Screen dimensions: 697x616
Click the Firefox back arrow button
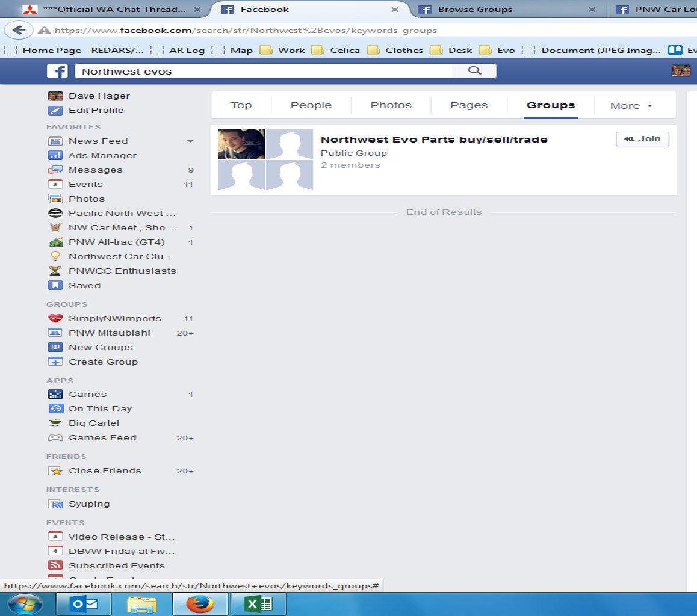pyautogui.click(x=19, y=30)
